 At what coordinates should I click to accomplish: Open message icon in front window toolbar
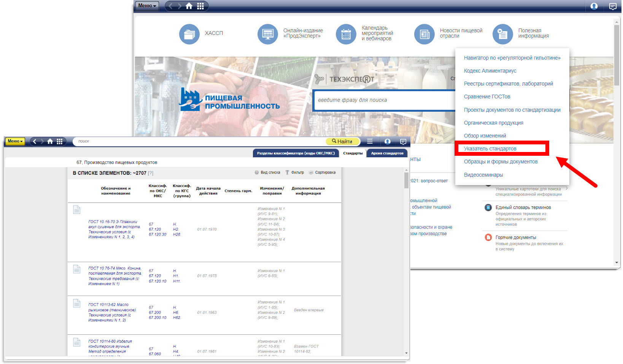pyautogui.click(x=403, y=142)
